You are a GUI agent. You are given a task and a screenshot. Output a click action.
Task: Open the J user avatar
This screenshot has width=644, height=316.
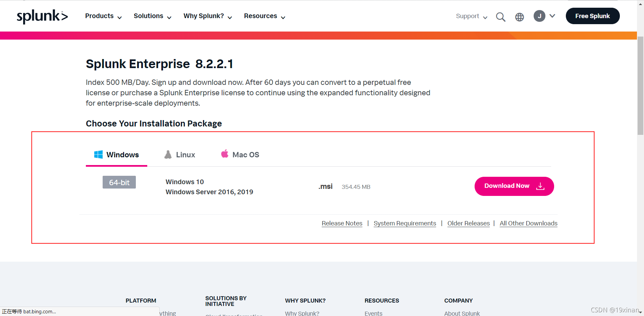539,16
